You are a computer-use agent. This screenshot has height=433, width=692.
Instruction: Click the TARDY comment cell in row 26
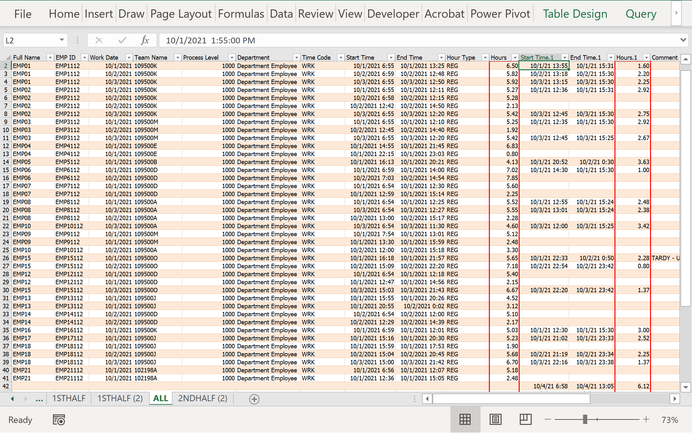(x=666, y=258)
